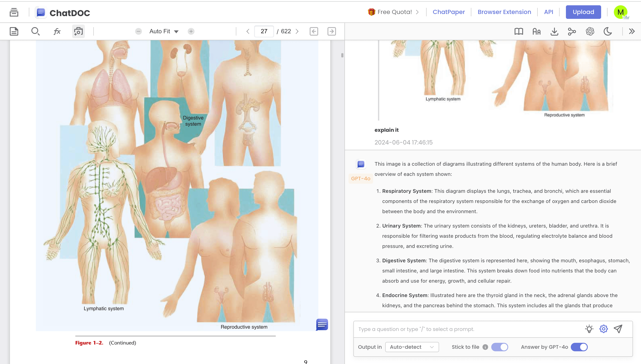Open chat settings gear icon

coord(603,329)
